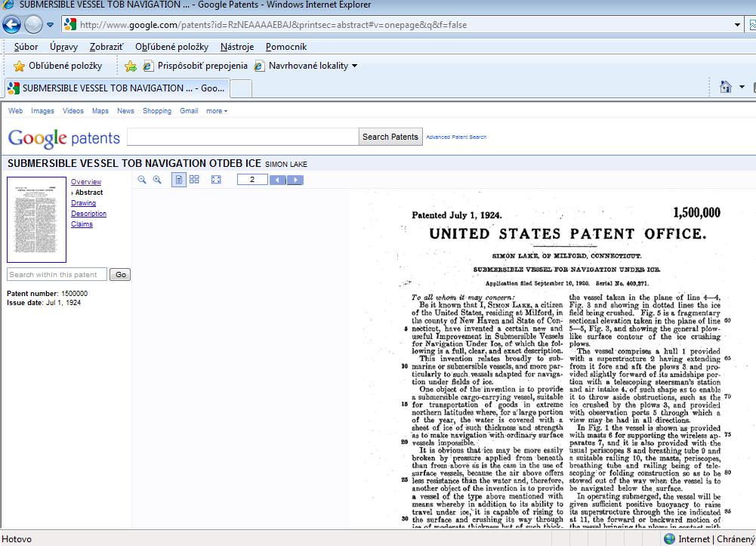The width and height of the screenshot is (756, 546).
Task: Open the Claims link
Action: (x=82, y=224)
